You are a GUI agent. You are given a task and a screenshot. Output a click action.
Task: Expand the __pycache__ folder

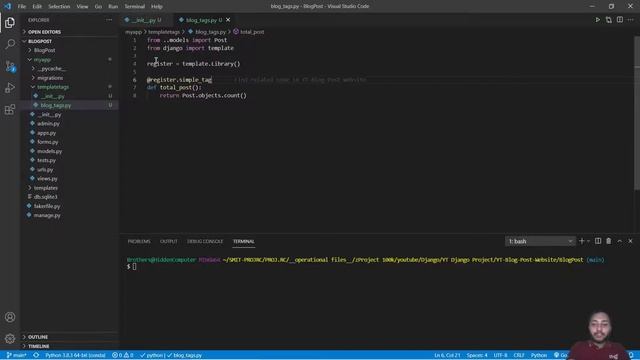click(x=69, y=69)
